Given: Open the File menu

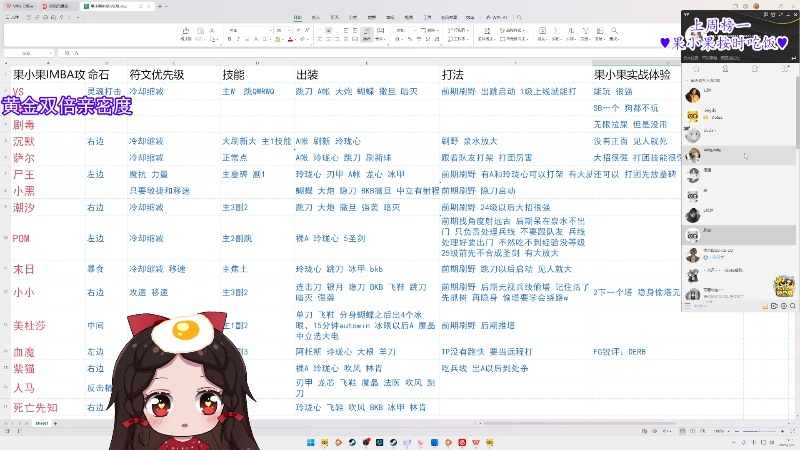Looking at the screenshot, I should [x=12, y=17].
